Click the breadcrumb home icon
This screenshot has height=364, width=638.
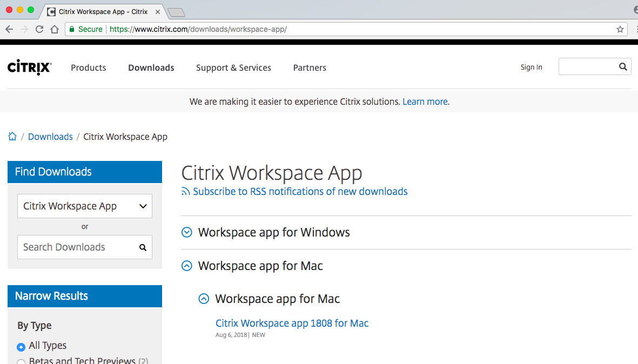point(12,136)
